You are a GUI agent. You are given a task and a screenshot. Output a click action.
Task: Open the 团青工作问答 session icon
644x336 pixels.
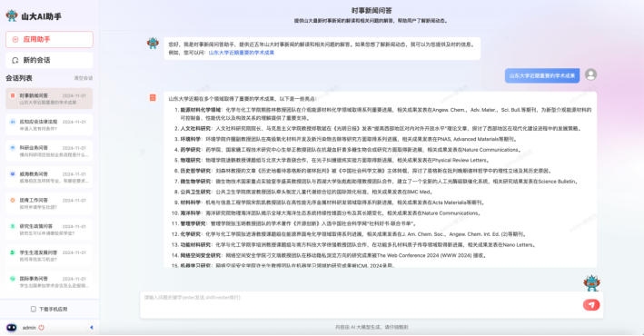[x=13, y=201]
